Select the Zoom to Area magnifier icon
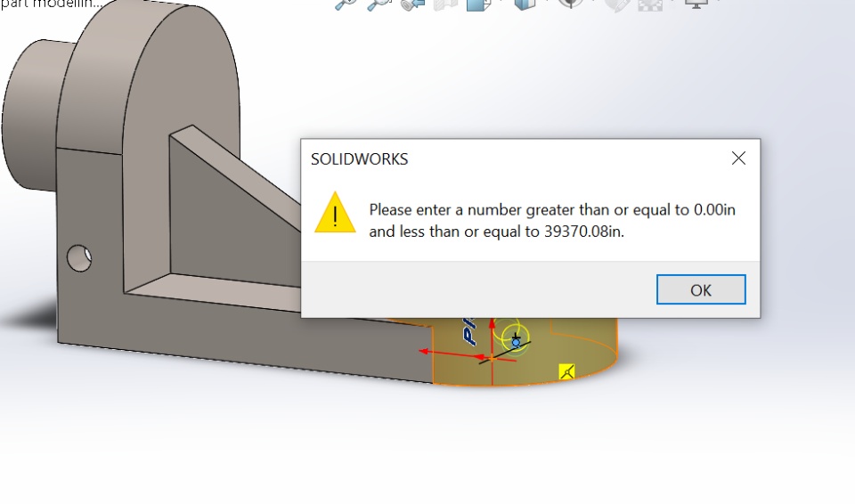The image size is (855, 504). pyautogui.click(x=379, y=4)
